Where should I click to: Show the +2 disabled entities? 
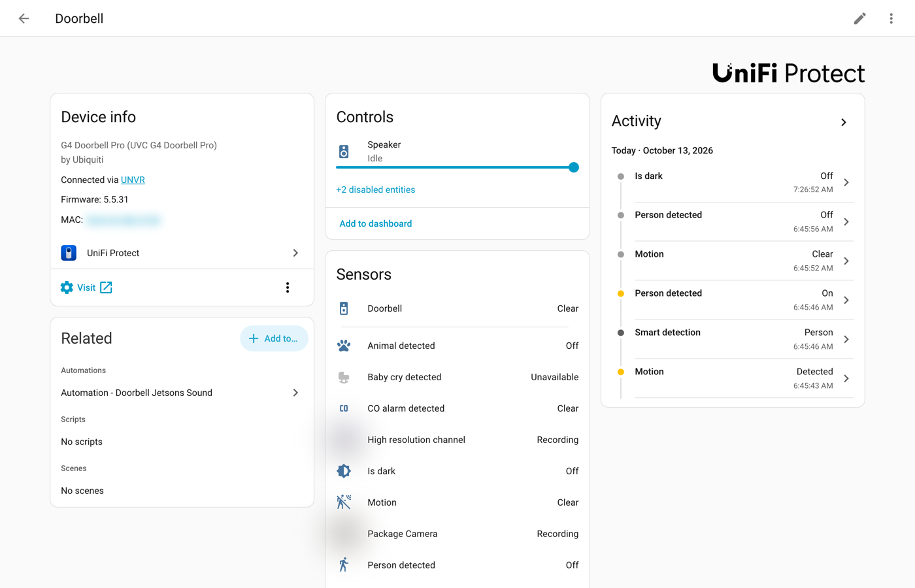tap(376, 189)
